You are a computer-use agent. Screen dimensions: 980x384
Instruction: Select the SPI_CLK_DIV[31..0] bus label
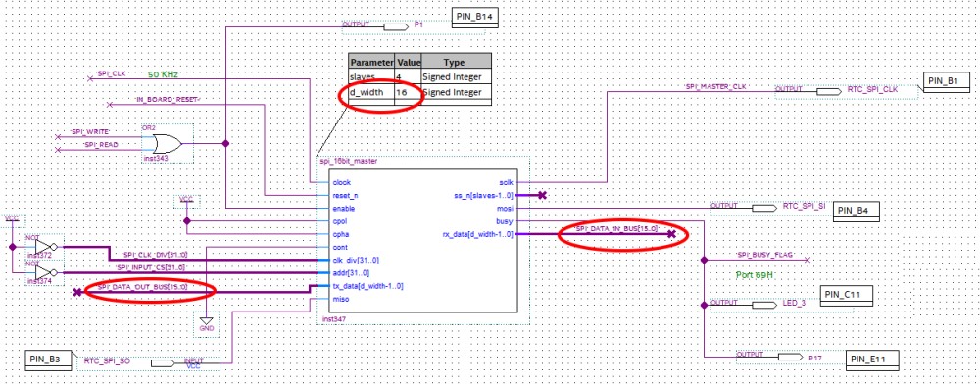point(155,255)
